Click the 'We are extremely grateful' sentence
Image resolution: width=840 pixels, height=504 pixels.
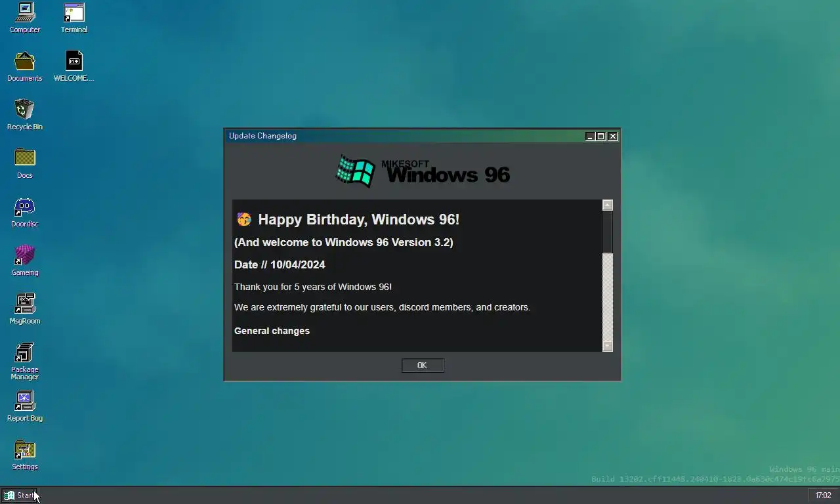382,307
